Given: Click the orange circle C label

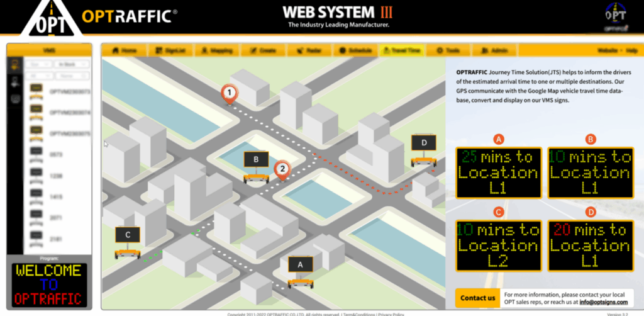Looking at the screenshot, I should (x=499, y=212).
